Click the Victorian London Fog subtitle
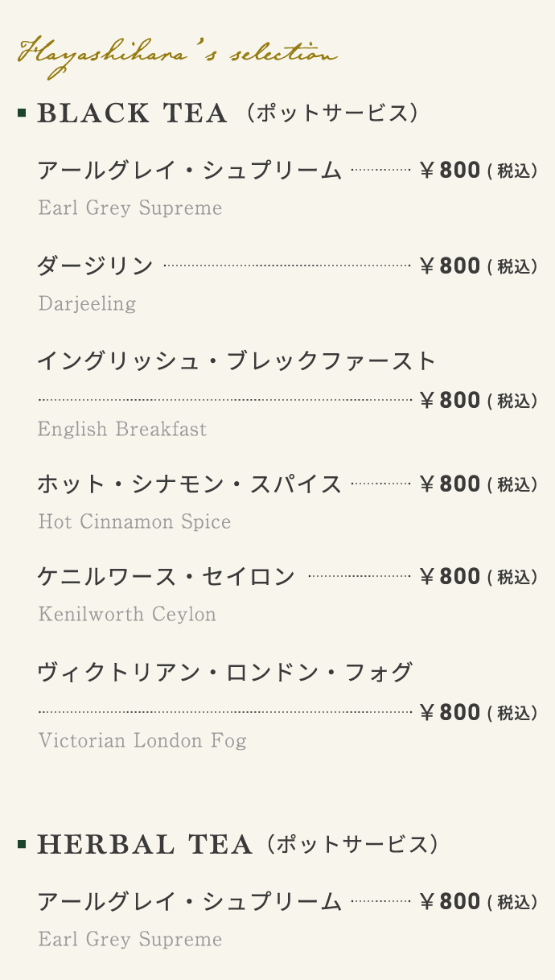The image size is (555, 980). 142,740
